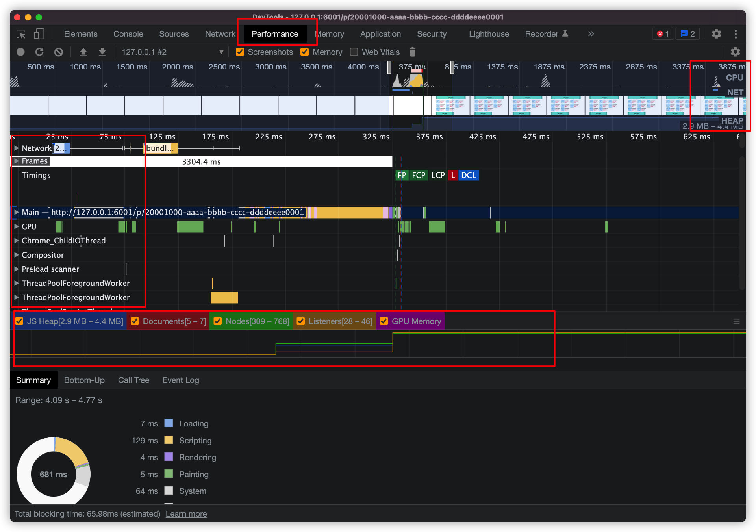Open the Bottom-Up tab
The image size is (756, 532).
click(84, 380)
